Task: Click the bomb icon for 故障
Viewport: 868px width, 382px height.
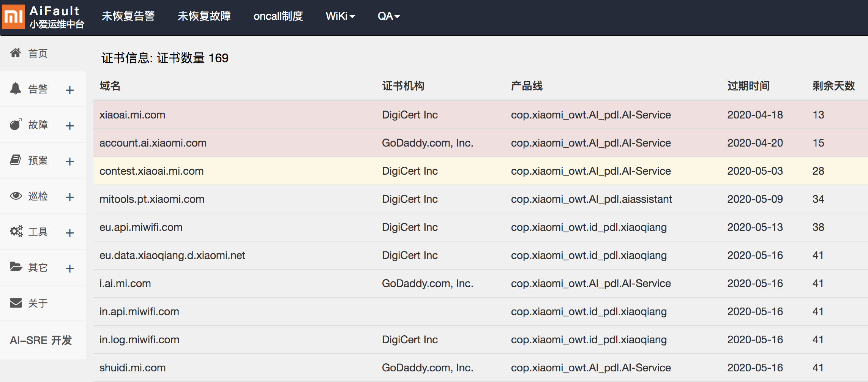Action: [16, 124]
